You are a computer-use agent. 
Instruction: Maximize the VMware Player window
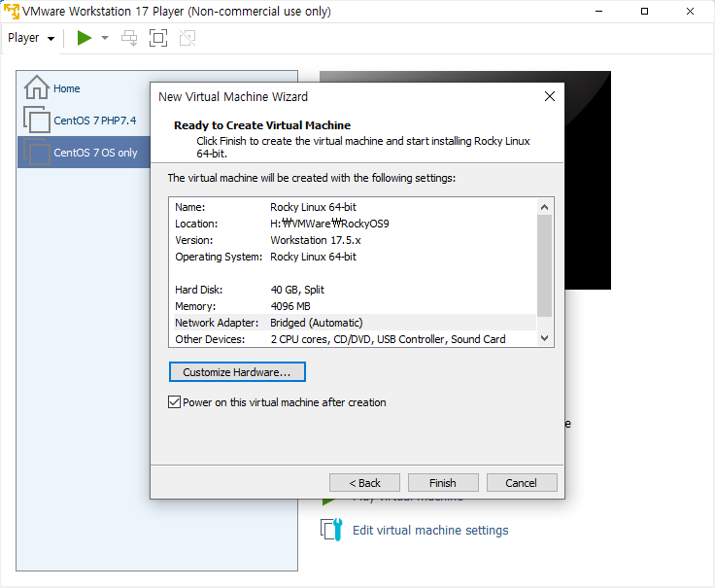coord(644,11)
